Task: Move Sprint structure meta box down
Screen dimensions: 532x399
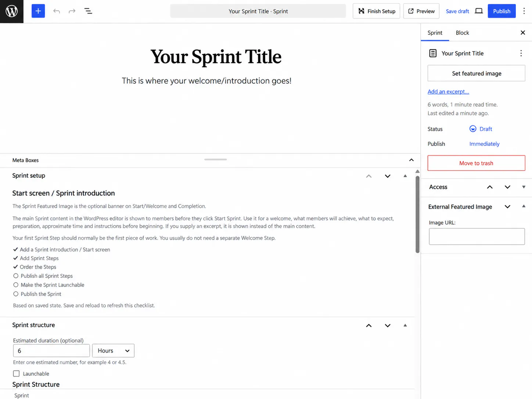Action: pos(388,326)
